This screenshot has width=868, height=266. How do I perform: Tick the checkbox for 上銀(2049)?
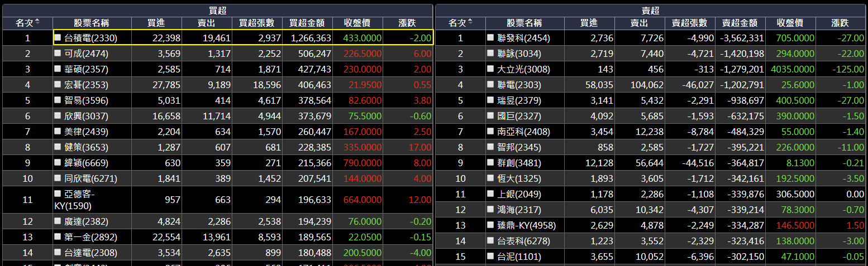[x=490, y=194]
